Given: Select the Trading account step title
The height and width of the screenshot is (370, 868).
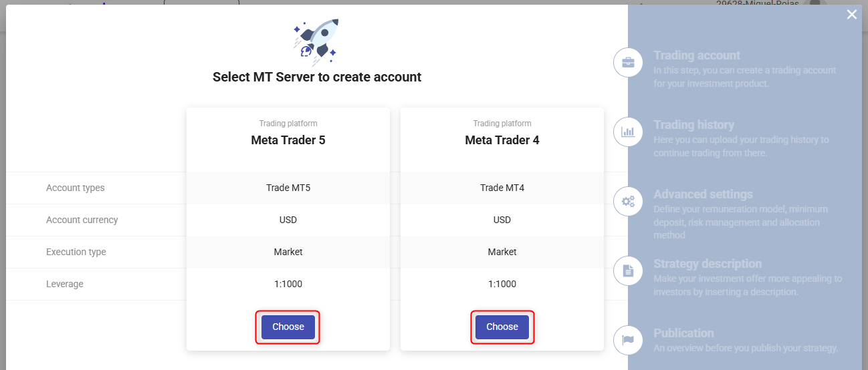Looking at the screenshot, I should tap(697, 55).
